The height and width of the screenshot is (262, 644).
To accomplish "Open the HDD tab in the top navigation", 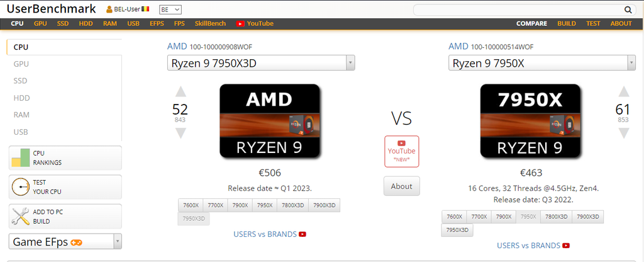I will click(86, 24).
